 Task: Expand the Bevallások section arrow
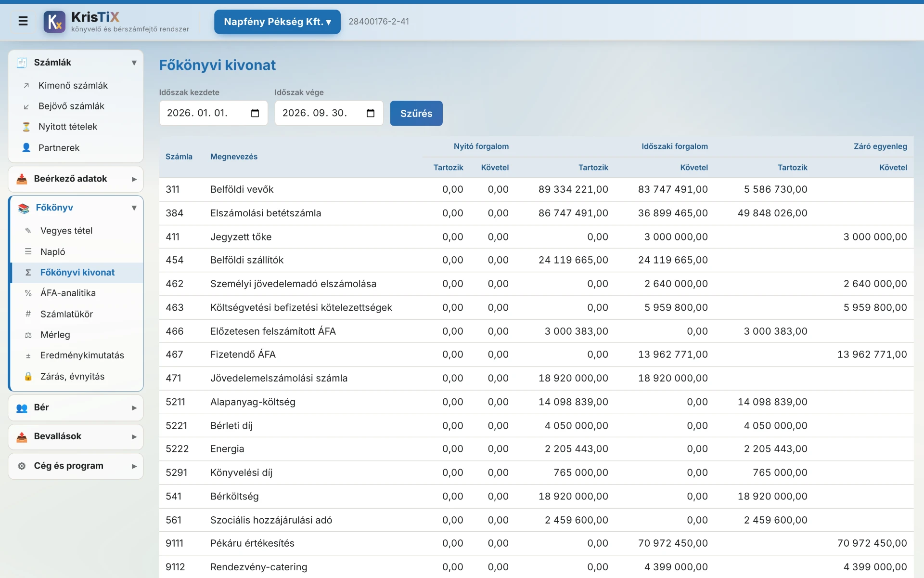coord(134,437)
